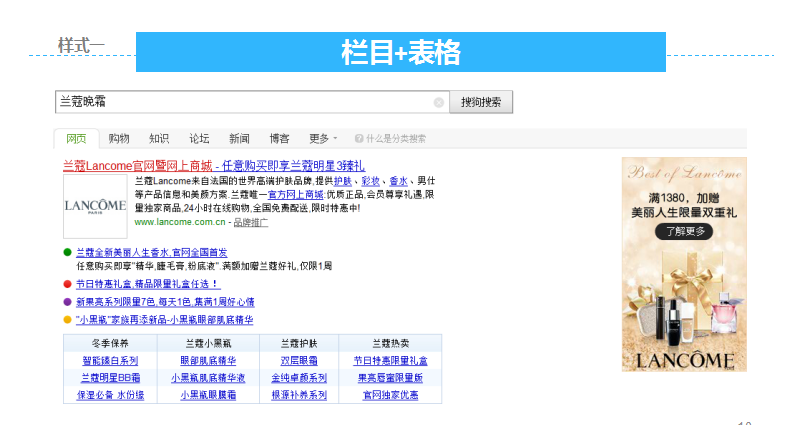Screen dimensions: 800x425
Task: Open the 兰蔻Lancome官网暨网上商城 result title
Action: pos(214,166)
